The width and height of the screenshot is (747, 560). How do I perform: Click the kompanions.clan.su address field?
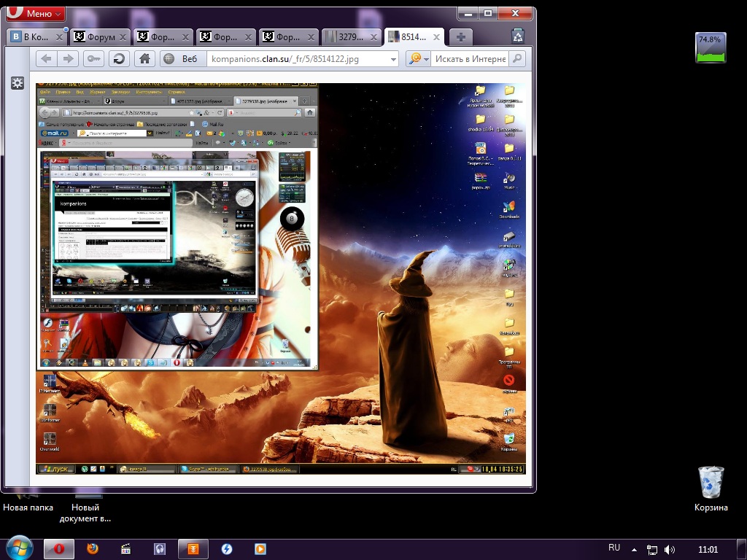(298, 59)
